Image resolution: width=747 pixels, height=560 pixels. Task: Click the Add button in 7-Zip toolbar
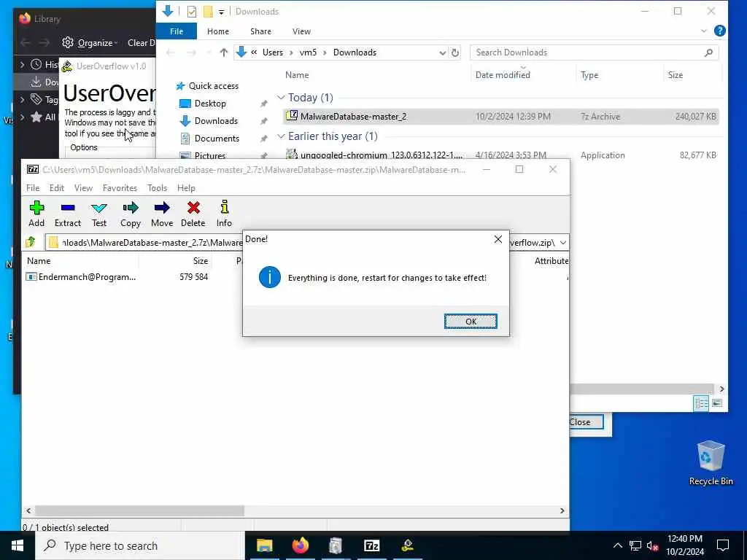point(36,214)
